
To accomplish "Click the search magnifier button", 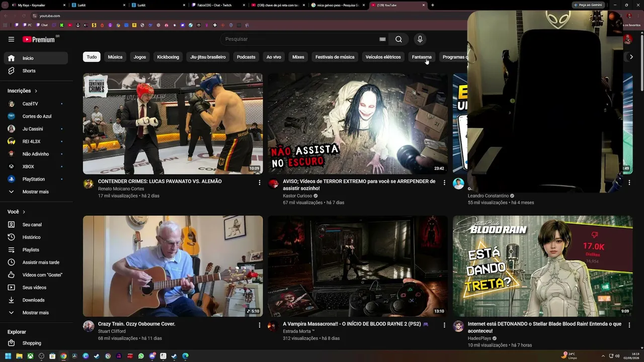I will [x=398, y=39].
